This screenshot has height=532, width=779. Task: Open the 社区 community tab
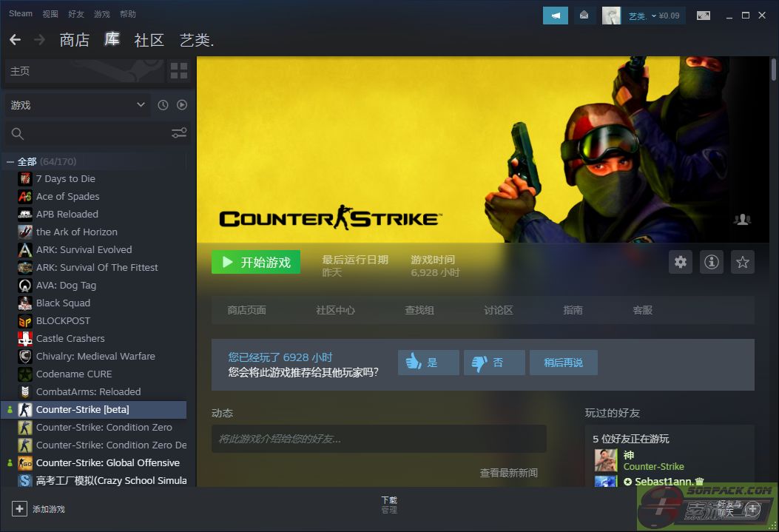click(149, 40)
